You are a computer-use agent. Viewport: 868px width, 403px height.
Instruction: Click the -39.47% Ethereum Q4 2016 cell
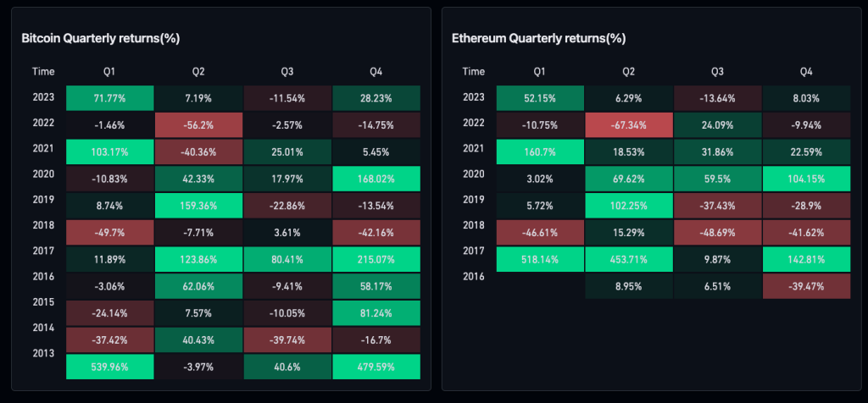point(805,286)
